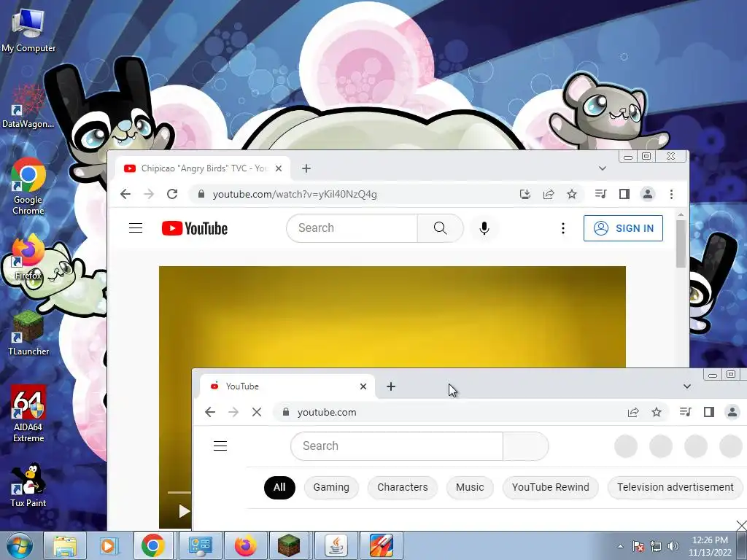747x560 pixels.
Task: Select the All filter chip
Action: coord(279,488)
